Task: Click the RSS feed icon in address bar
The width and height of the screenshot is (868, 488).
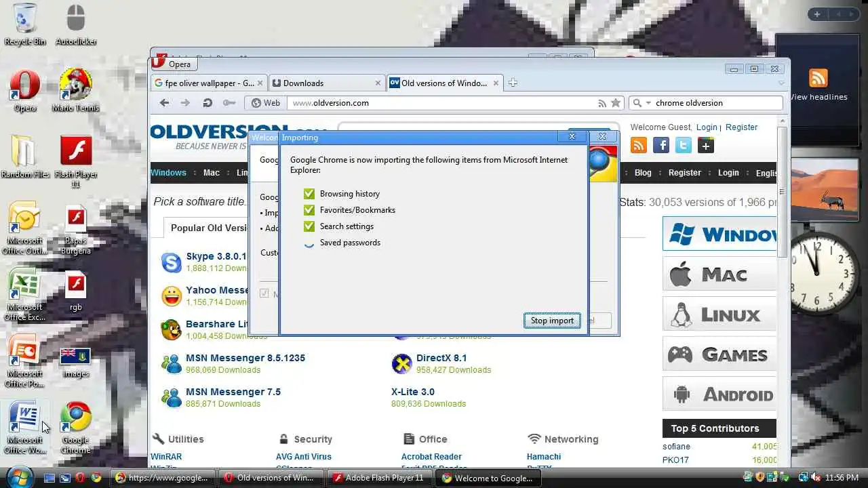Action: point(602,103)
